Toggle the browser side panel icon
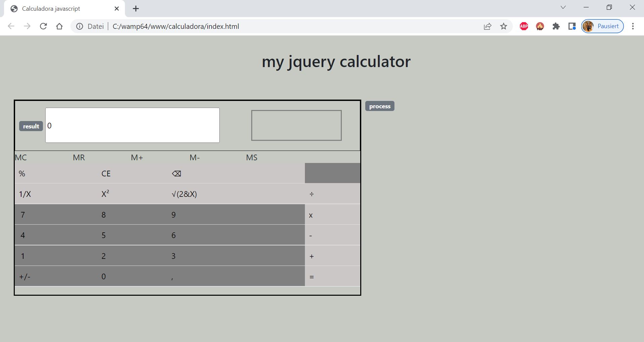 click(572, 26)
